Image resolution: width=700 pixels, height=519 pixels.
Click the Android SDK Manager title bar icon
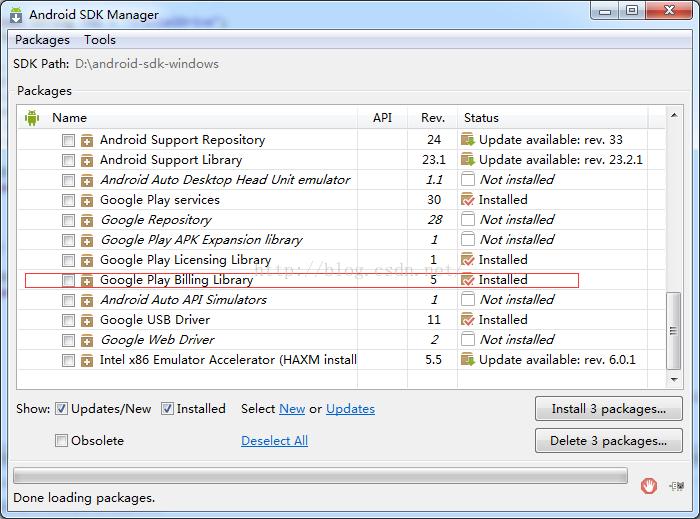[16, 15]
